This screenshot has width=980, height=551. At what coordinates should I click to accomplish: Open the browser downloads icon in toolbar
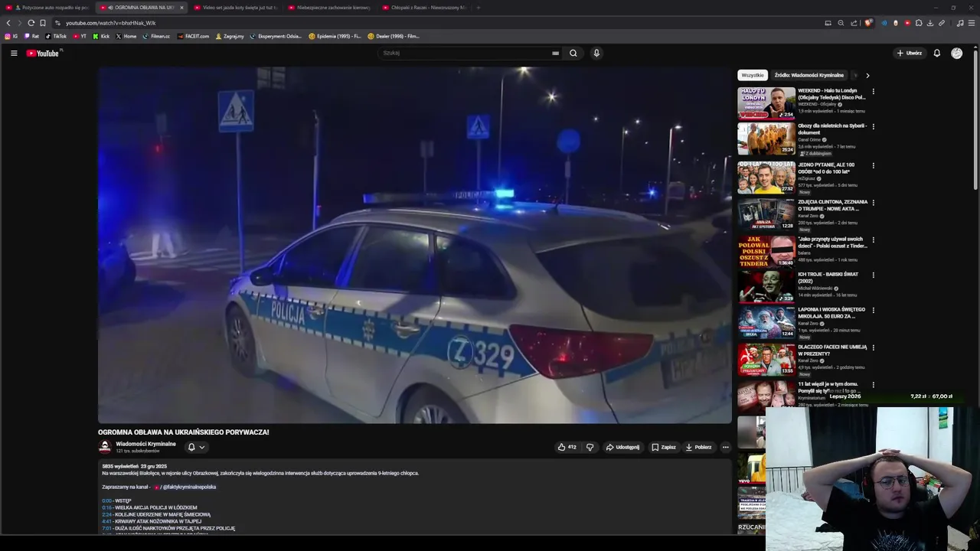pos(930,23)
